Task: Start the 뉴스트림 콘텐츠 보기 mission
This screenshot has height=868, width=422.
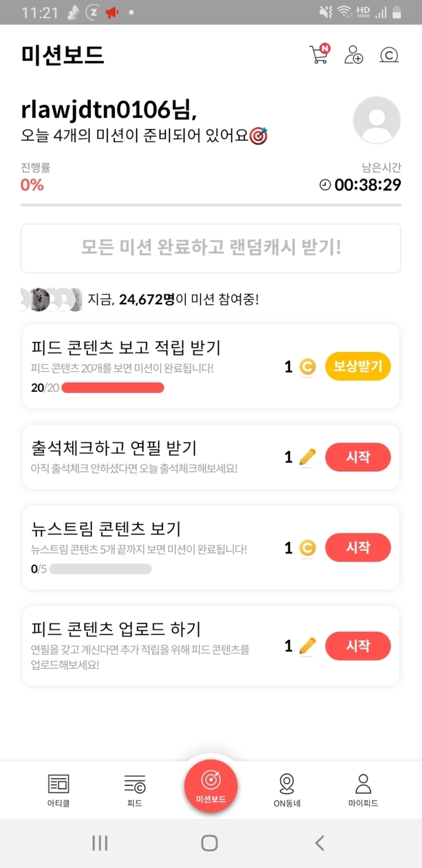Action: (358, 547)
